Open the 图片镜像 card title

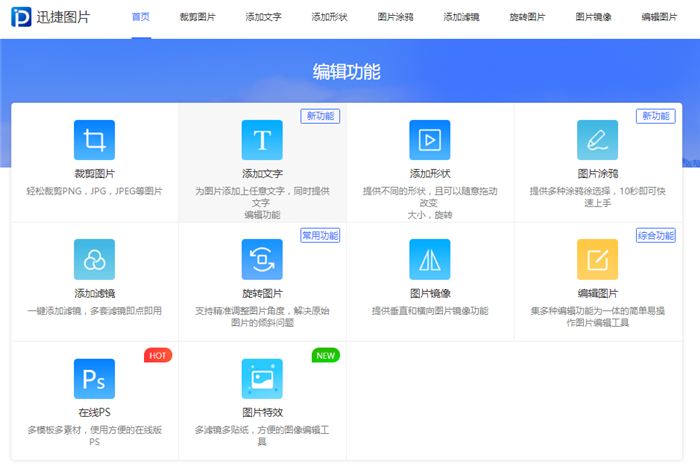point(430,293)
